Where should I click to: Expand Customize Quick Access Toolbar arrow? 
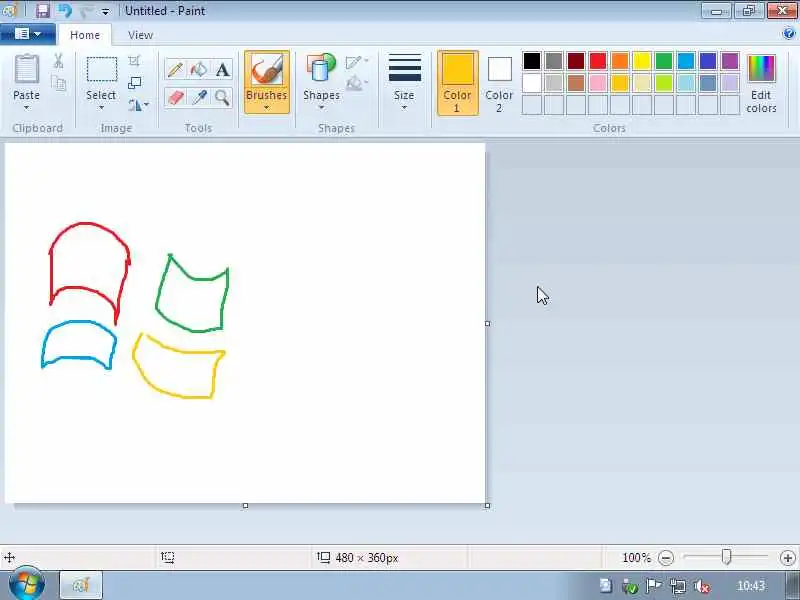(106, 11)
